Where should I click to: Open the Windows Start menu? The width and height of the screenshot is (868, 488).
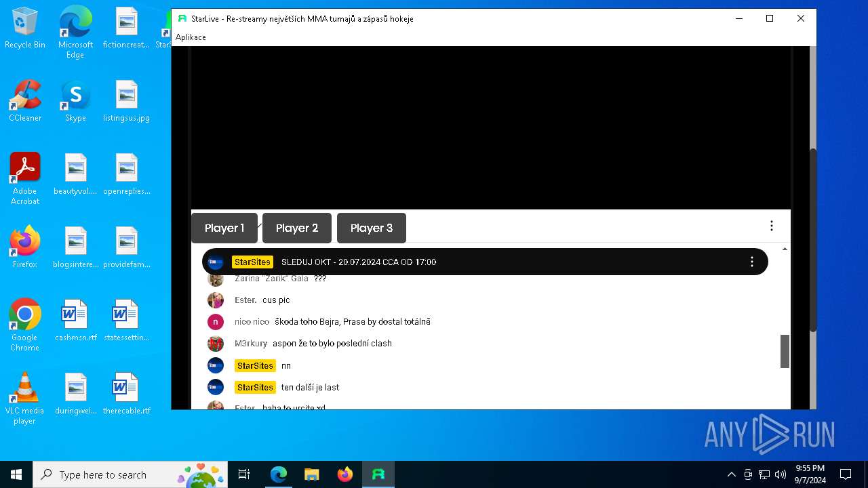(x=16, y=474)
